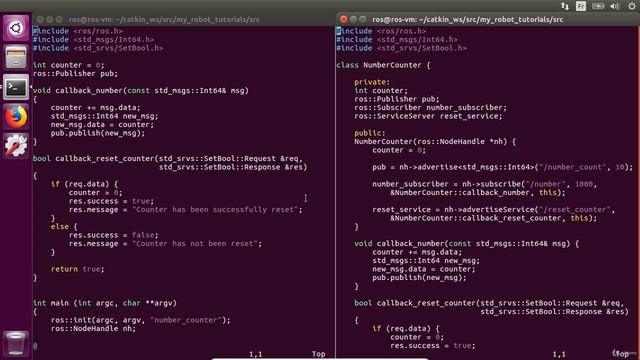Click 'ros::ServiceServer reset_service;' line
640x360 pixels.
428,116
